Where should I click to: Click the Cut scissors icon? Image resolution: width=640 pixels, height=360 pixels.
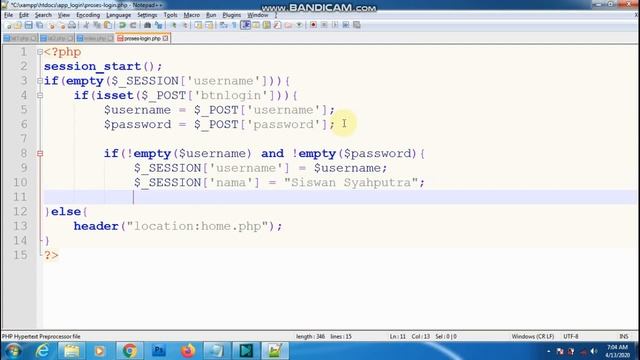point(86,25)
